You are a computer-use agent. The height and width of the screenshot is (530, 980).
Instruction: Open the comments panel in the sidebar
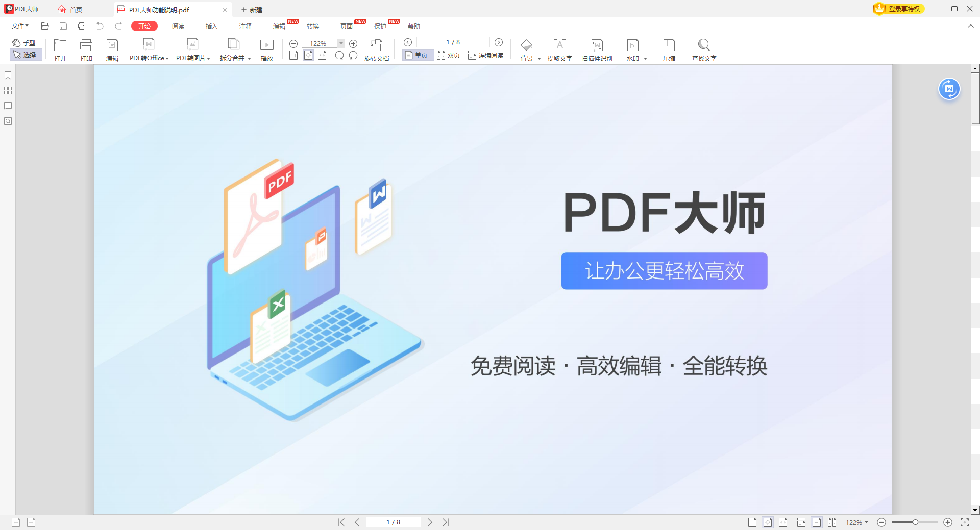(x=8, y=106)
